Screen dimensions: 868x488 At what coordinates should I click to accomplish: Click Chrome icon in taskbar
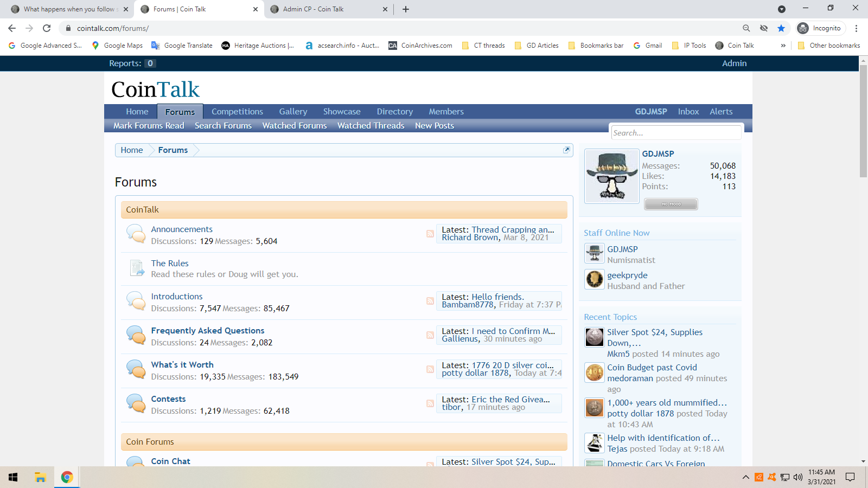coord(67,477)
